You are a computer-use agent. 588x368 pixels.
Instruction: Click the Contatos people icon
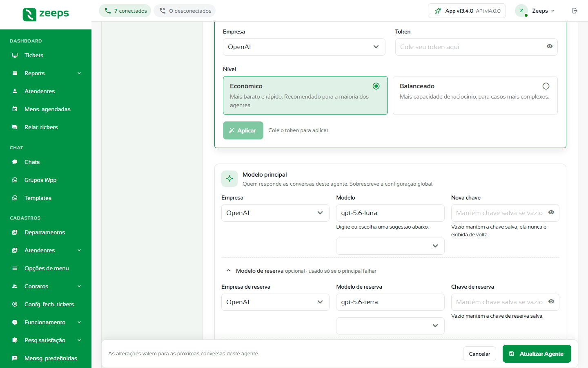point(15,286)
